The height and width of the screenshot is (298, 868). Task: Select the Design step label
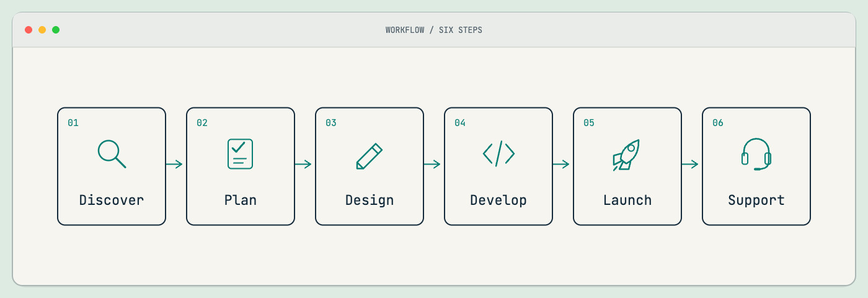[x=370, y=201]
